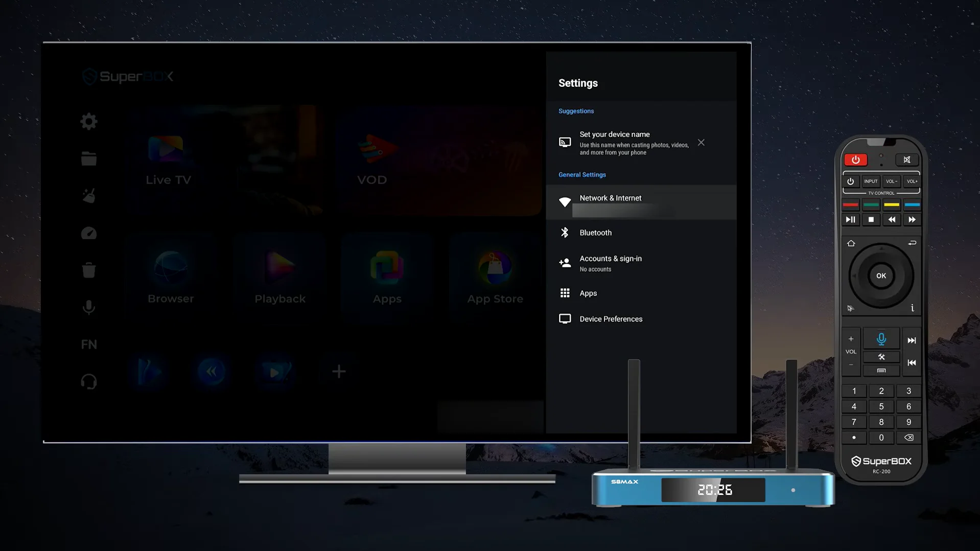Open the headset support icon
Screen dimensions: 980x551
(89, 381)
